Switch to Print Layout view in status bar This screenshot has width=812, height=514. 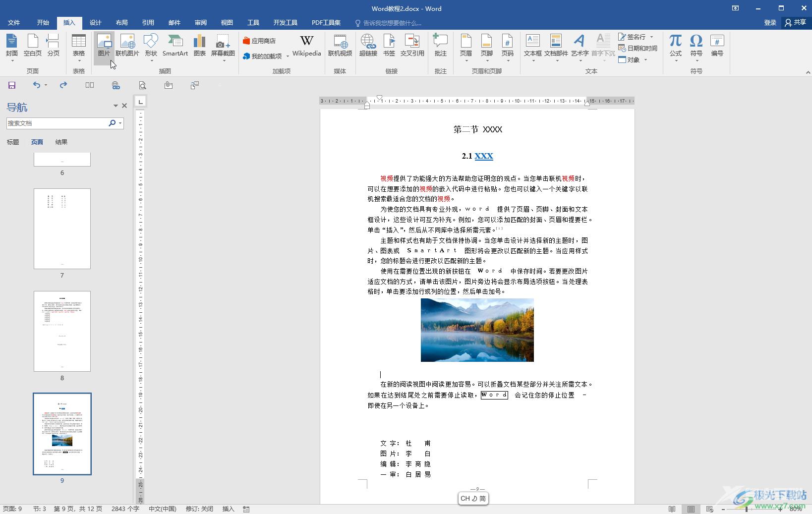pos(691,509)
